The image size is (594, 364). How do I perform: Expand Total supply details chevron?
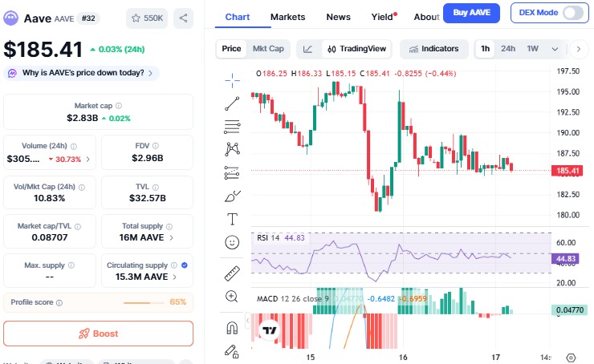click(x=171, y=237)
